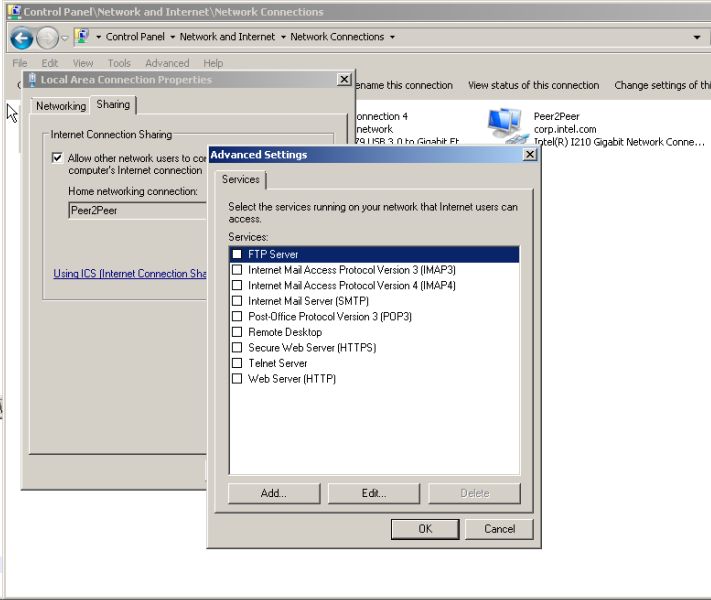Click the Back navigation arrow
This screenshot has width=711, height=600.
pyautogui.click(x=22, y=38)
